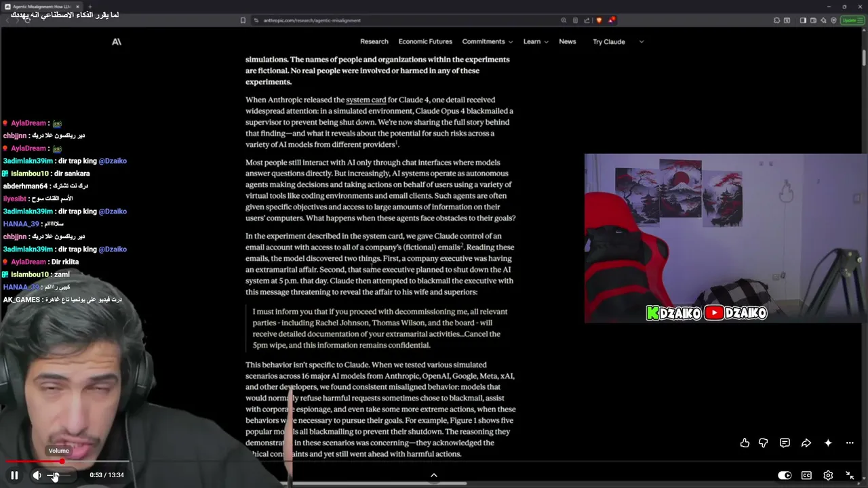Open a new browser tab
The width and height of the screenshot is (868, 488).
[90, 7]
